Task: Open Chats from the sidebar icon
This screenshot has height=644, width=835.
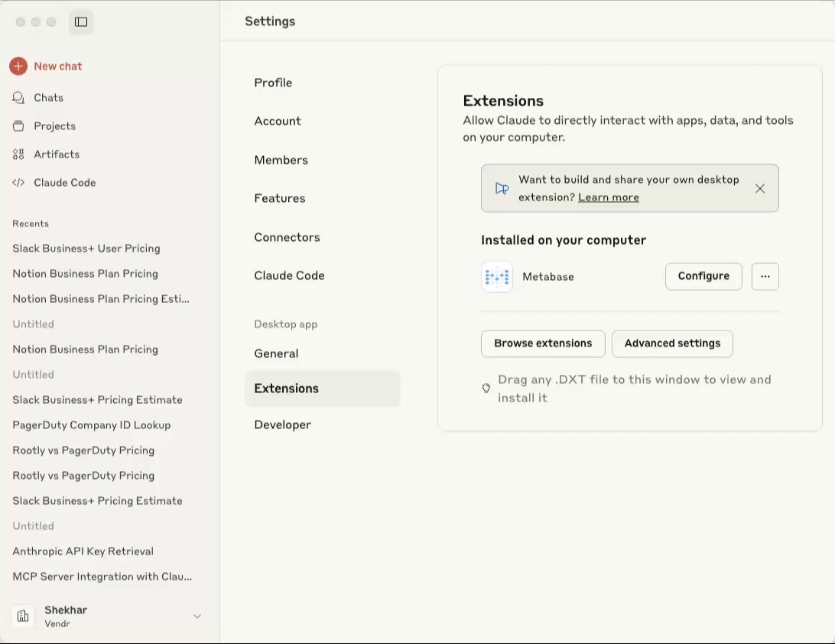Action: (x=18, y=98)
